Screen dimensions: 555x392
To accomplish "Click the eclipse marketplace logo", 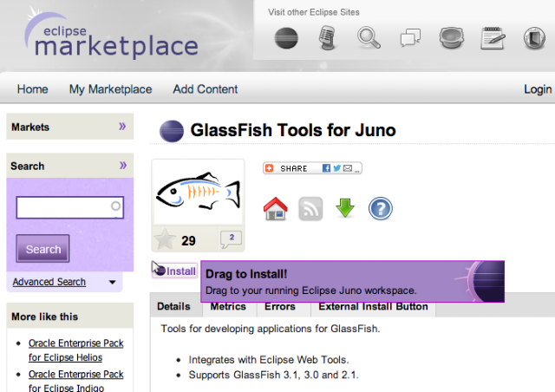I will pyautogui.click(x=112, y=34).
